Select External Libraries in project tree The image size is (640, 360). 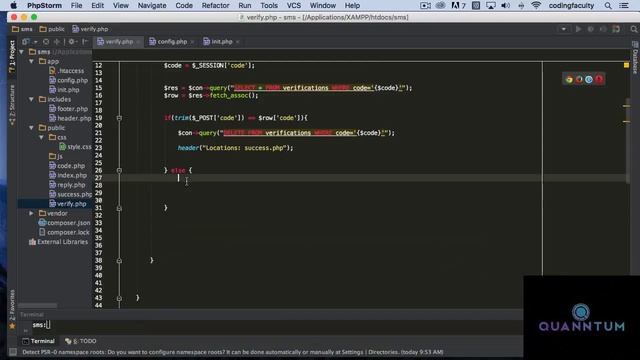click(58, 242)
